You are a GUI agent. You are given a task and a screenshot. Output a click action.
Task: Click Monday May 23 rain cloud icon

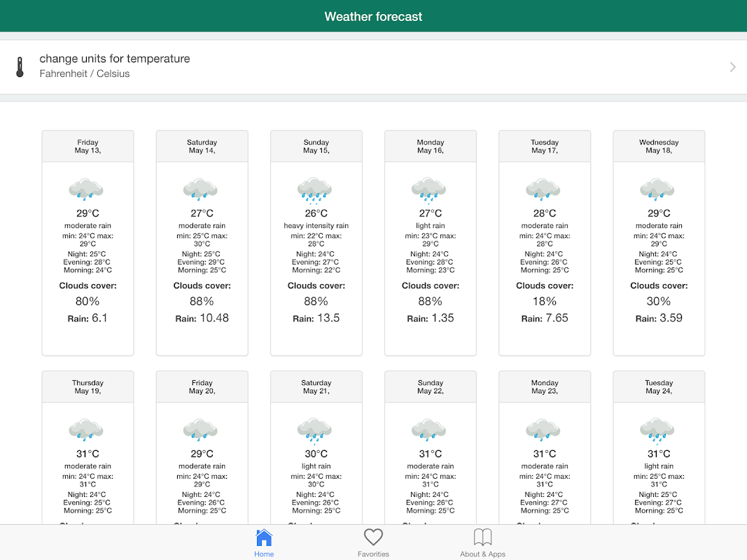pyautogui.click(x=543, y=430)
